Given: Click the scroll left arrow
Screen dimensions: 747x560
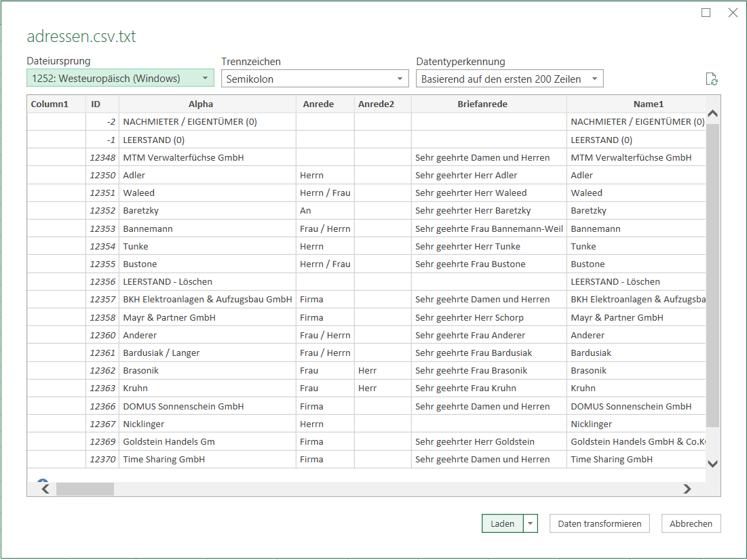Looking at the screenshot, I should coord(45,489).
